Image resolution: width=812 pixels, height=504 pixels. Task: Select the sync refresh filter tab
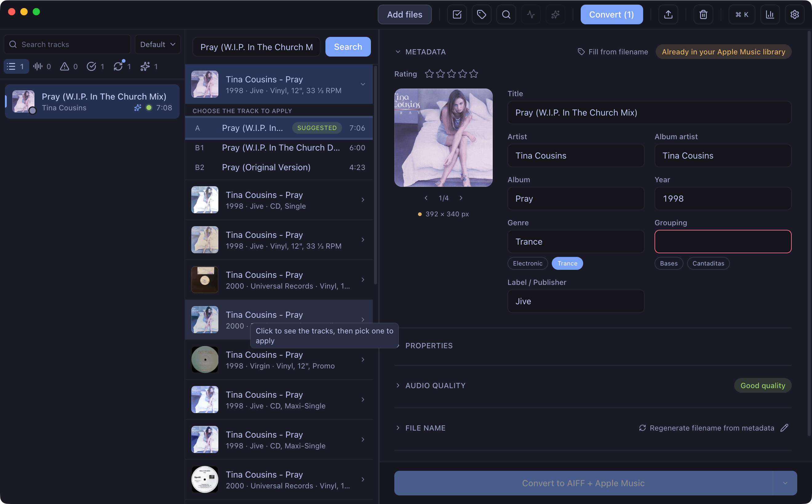click(122, 66)
